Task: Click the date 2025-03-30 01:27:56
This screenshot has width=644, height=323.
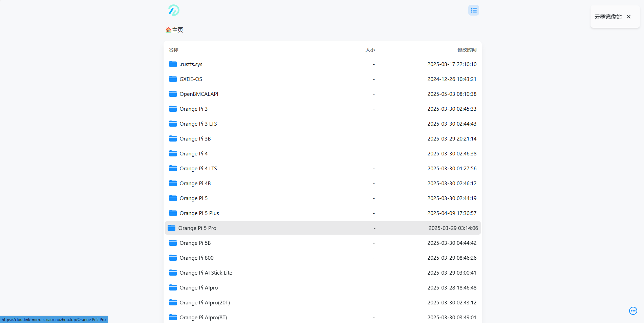Action: (452, 169)
